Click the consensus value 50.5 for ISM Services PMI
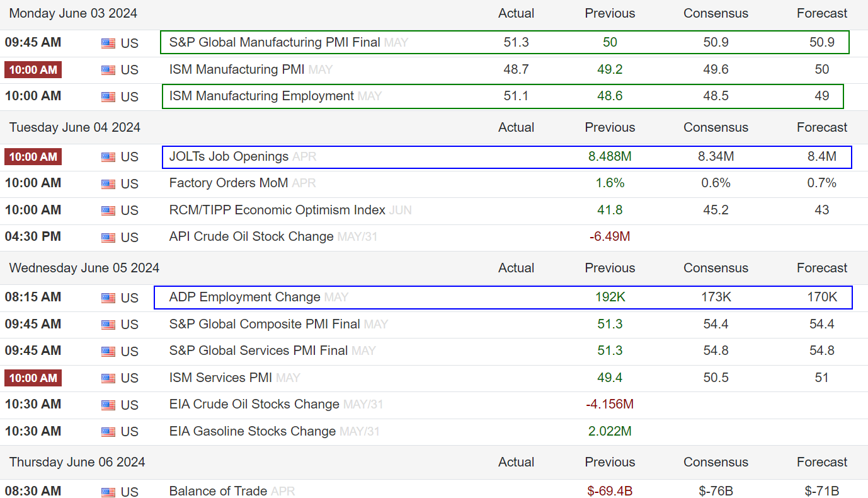Image resolution: width=868 pixels, height=498 pixels. tap(716, 378)
